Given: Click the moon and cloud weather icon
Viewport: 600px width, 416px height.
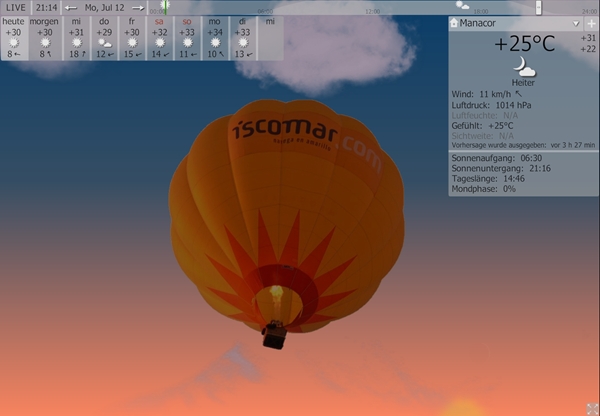Looking at the screenshot, I should click(524, 67).
